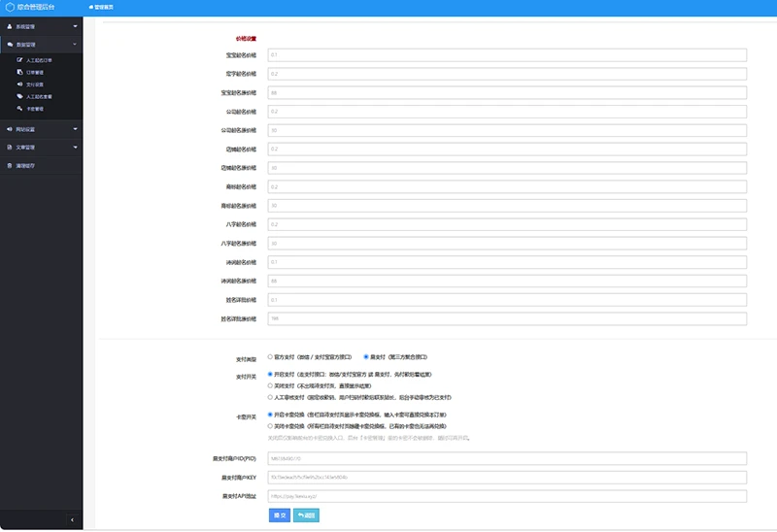Choose the 开启支付 radio button
This screenshot has height=532, width=777.
click(270, 374)
